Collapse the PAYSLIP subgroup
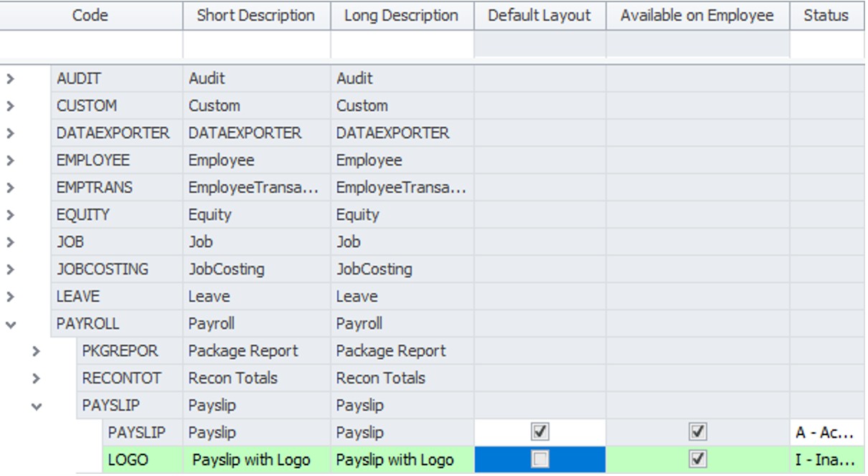This screenshot has height=476, width=868. (x=36, y=406)
